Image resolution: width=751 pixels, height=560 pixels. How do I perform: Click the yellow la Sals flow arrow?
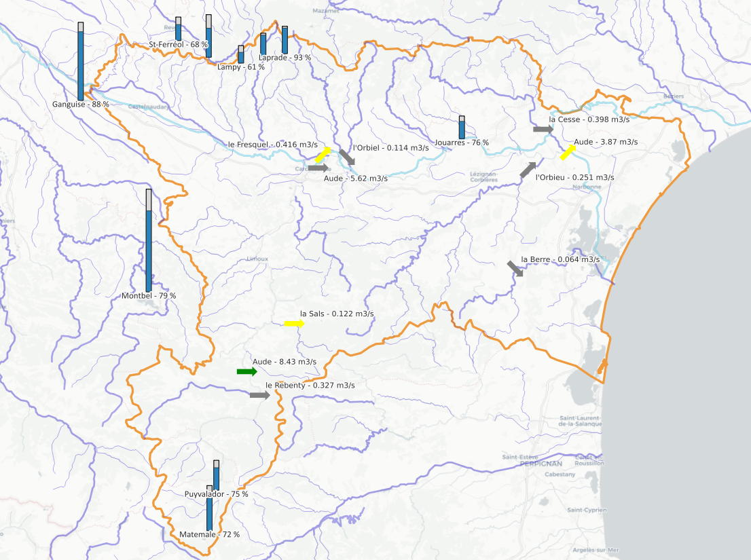[295, 324]
